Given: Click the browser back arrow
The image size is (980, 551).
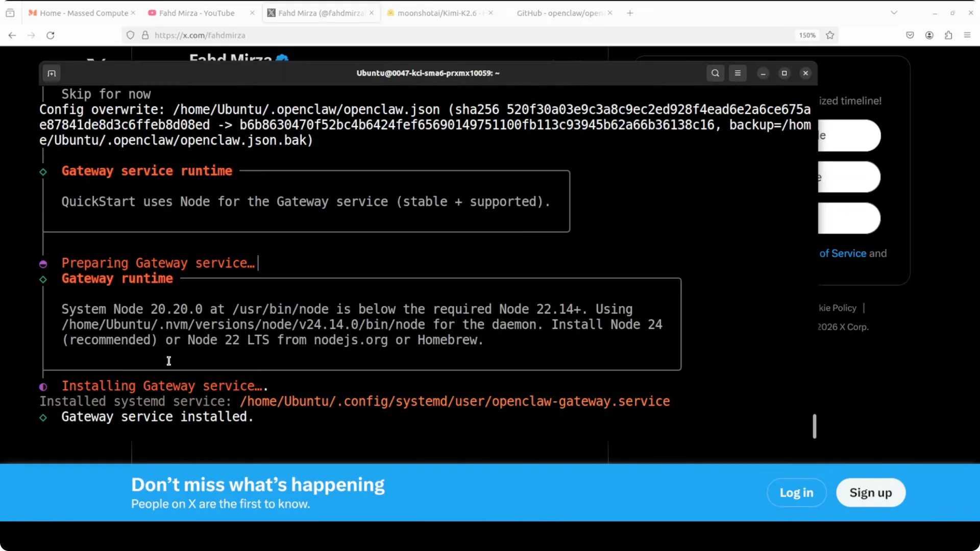Looking at the screenshot, I should [x=12, y=35].
